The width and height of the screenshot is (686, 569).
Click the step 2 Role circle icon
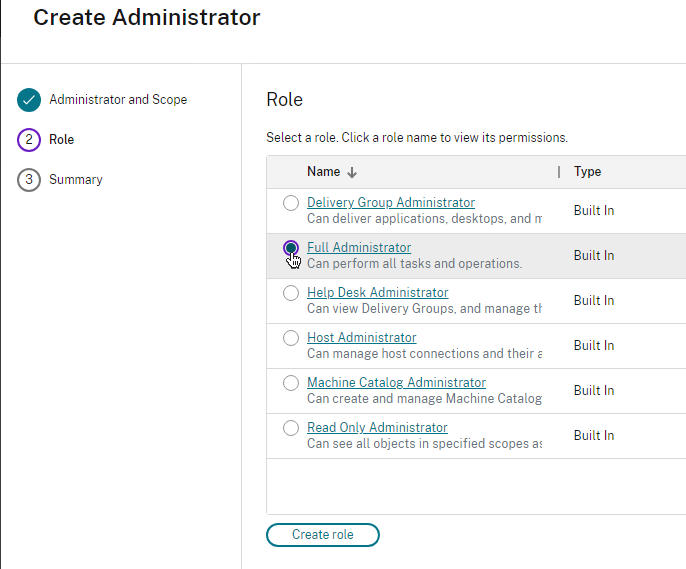pyautogui.click(x=29, y=140)
